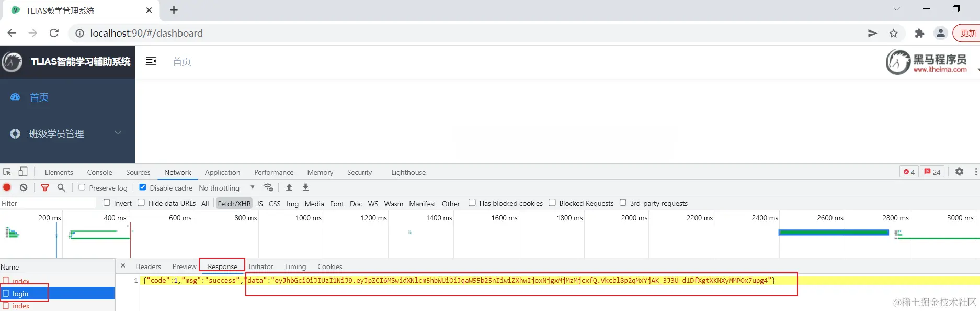The image size is (980, 311).
Task: Click the 更新 browser update button
Action: tap(968, 33)
